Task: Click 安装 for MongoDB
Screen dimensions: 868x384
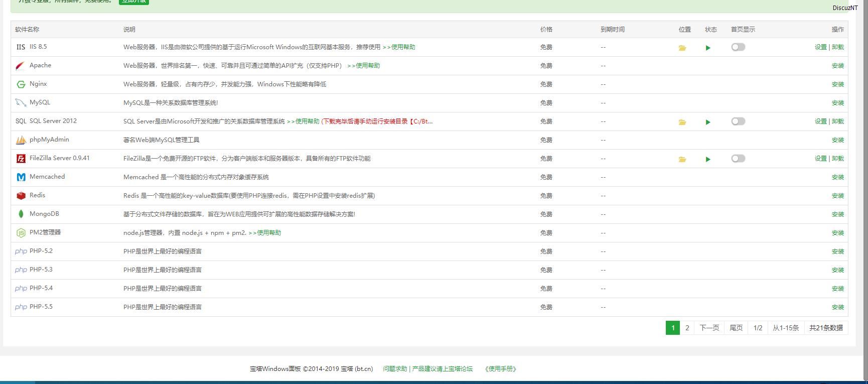Action: 838,214
